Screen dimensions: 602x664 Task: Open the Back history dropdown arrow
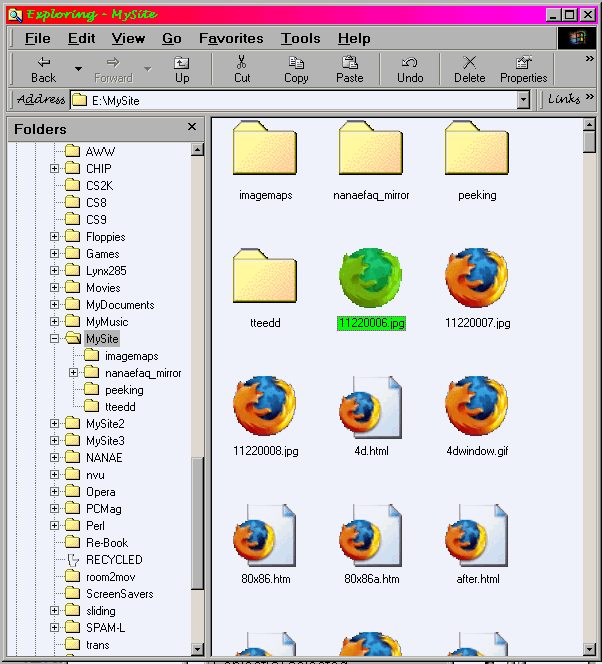(x=78, y=69)
